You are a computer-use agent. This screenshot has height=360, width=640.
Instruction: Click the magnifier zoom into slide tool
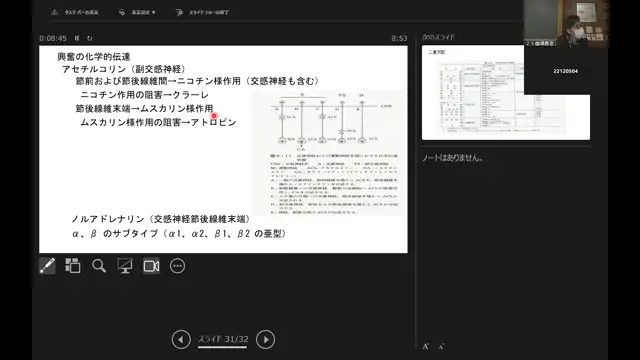[x=99, y=266]
